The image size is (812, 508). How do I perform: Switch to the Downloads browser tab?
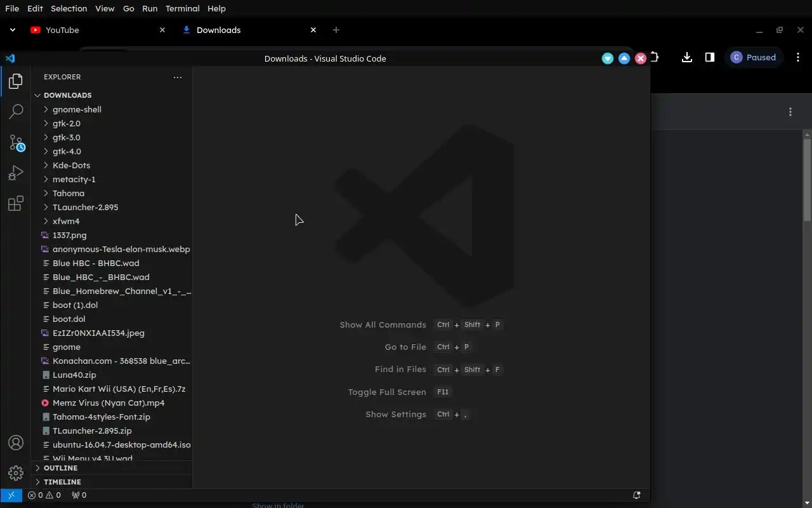[249, 30]
